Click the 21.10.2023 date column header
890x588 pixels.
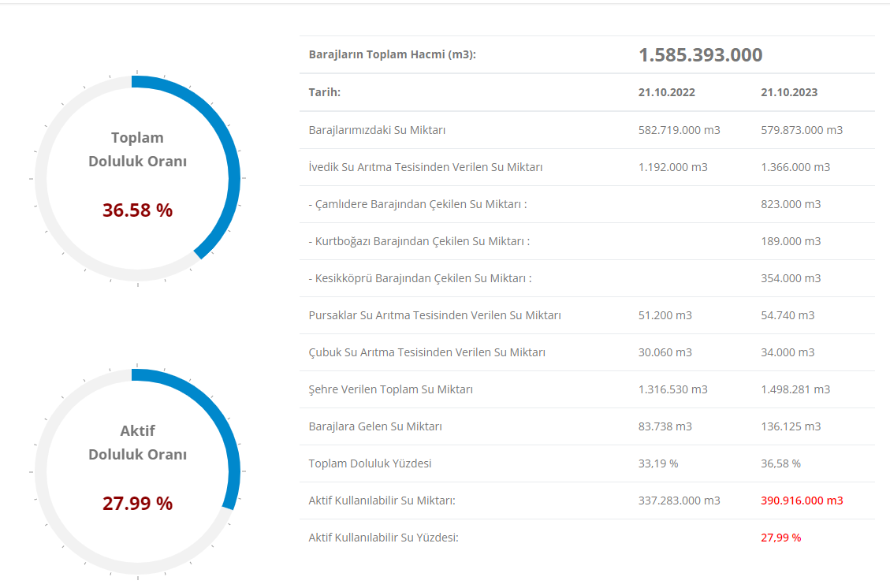(788, 92)
